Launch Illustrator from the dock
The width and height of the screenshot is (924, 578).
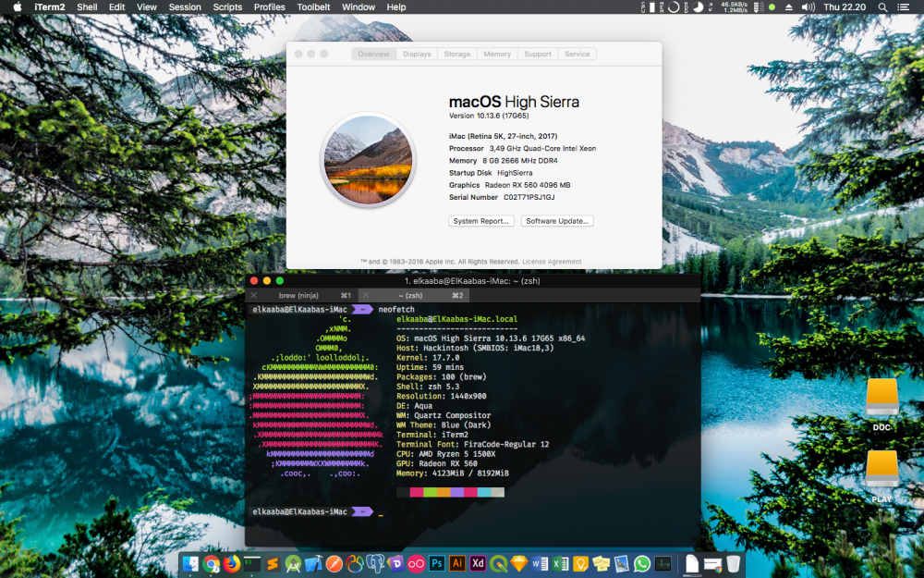point(457,564)
